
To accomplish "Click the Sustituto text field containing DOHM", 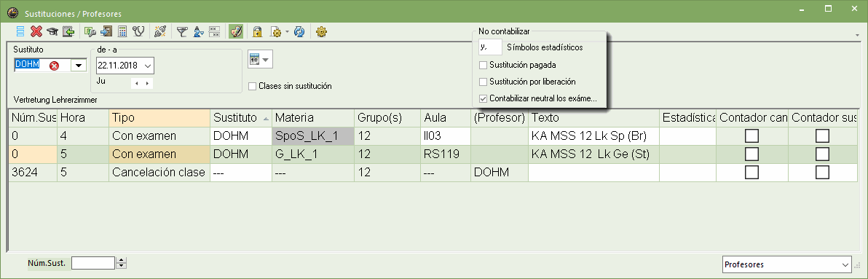I will (x=43, y=66).
